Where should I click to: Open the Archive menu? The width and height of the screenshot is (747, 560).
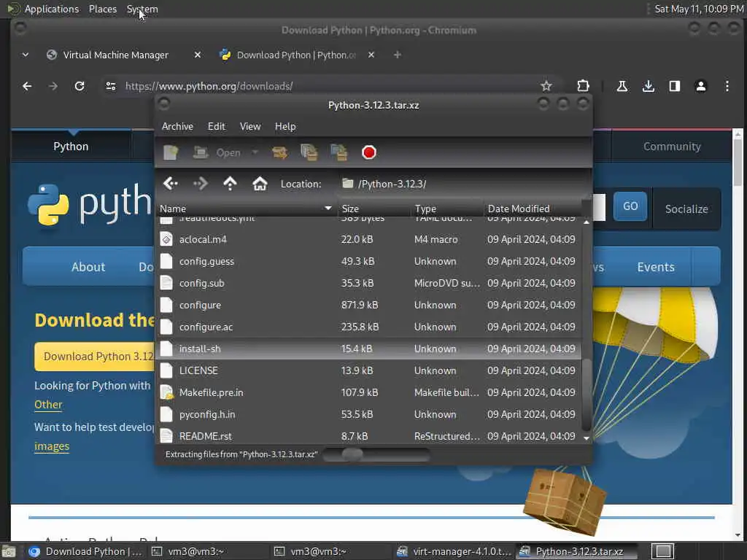tap(177, 126)
